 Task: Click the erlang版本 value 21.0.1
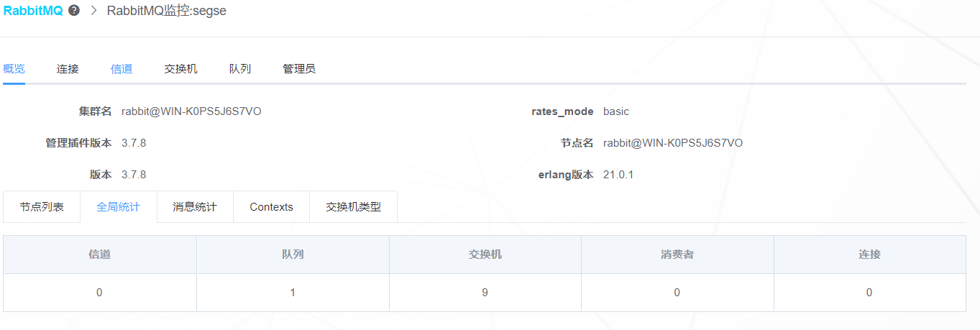coord(618,175)
